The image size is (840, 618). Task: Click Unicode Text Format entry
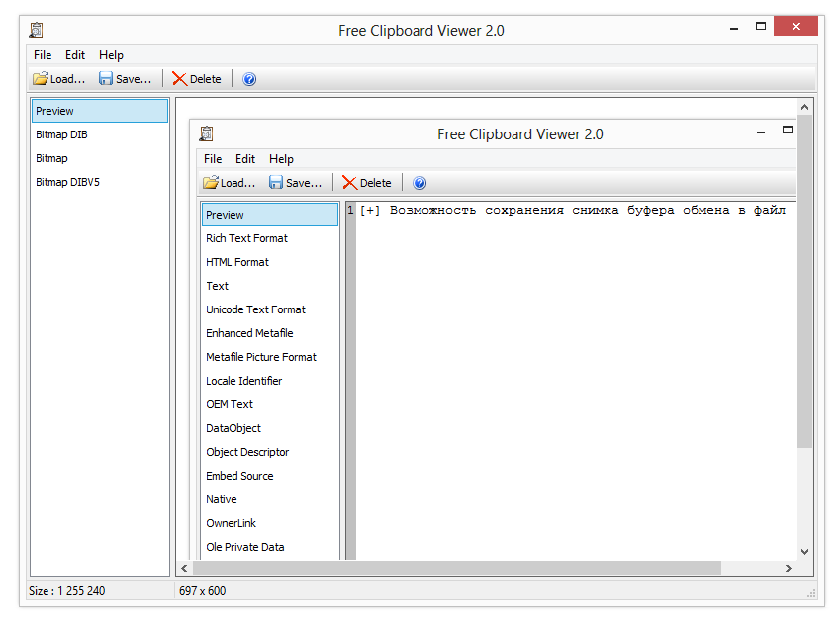pos(270,309)
